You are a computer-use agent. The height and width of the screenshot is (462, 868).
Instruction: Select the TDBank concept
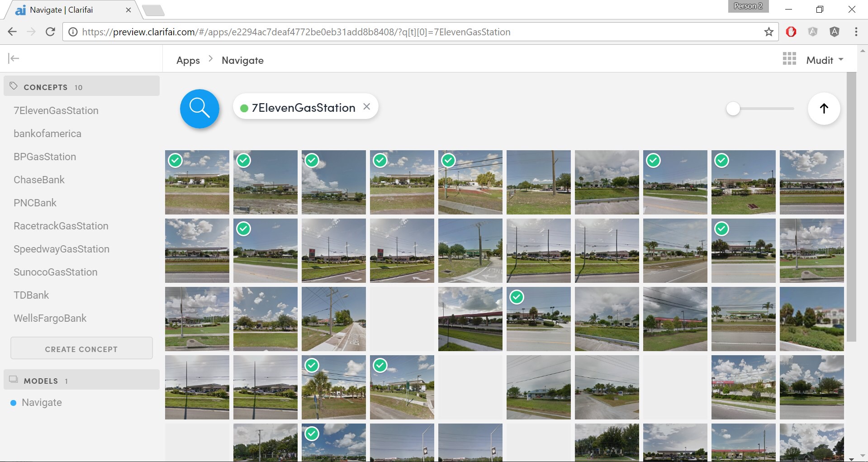point(31,295)
